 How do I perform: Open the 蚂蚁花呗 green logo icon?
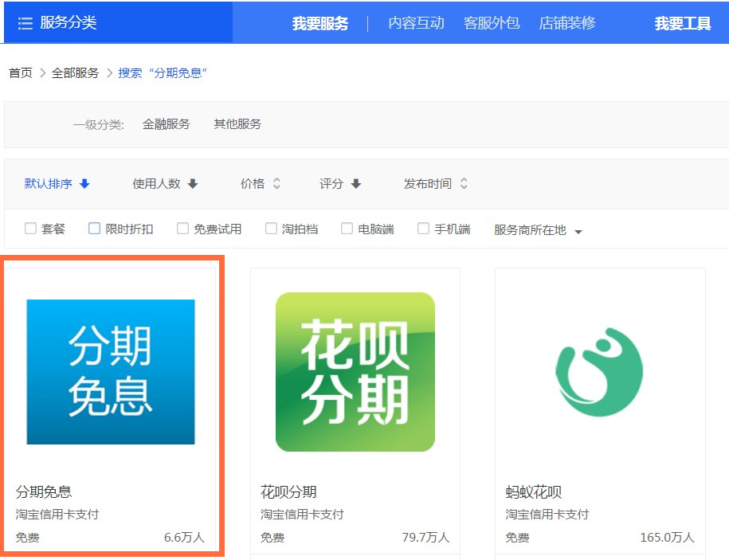[600, 372]
